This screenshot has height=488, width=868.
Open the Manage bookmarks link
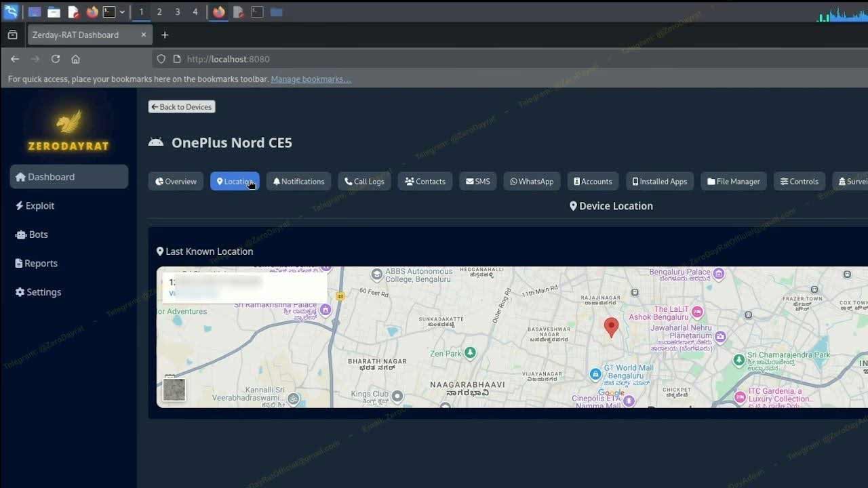[311, 79]
